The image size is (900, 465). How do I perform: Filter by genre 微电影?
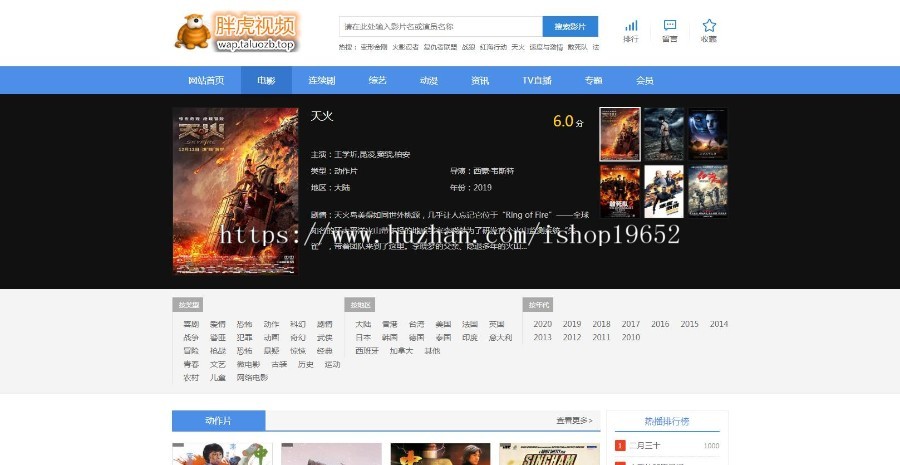click(x=248, y=364)
